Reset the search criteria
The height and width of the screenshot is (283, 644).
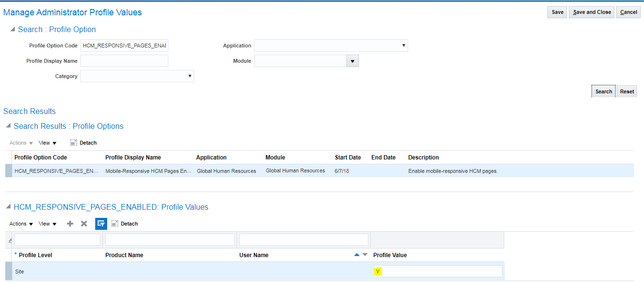click(626, 91)
